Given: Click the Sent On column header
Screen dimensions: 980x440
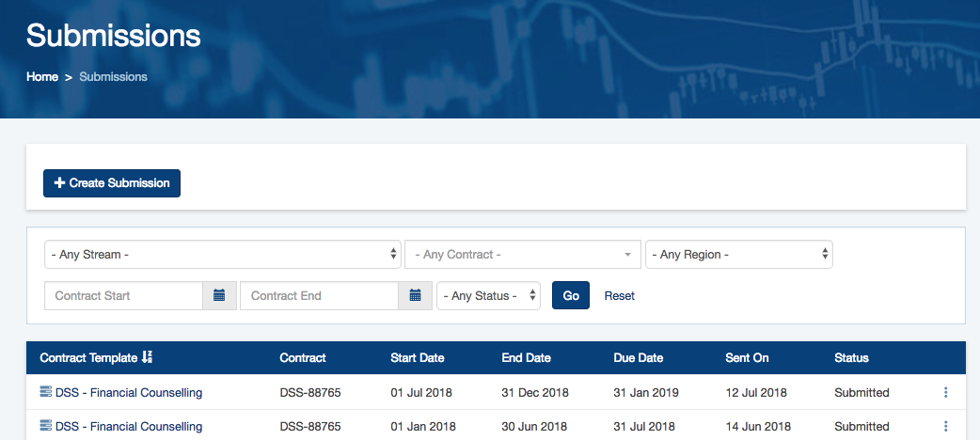Looking at the screenshot, I should 747,358.
